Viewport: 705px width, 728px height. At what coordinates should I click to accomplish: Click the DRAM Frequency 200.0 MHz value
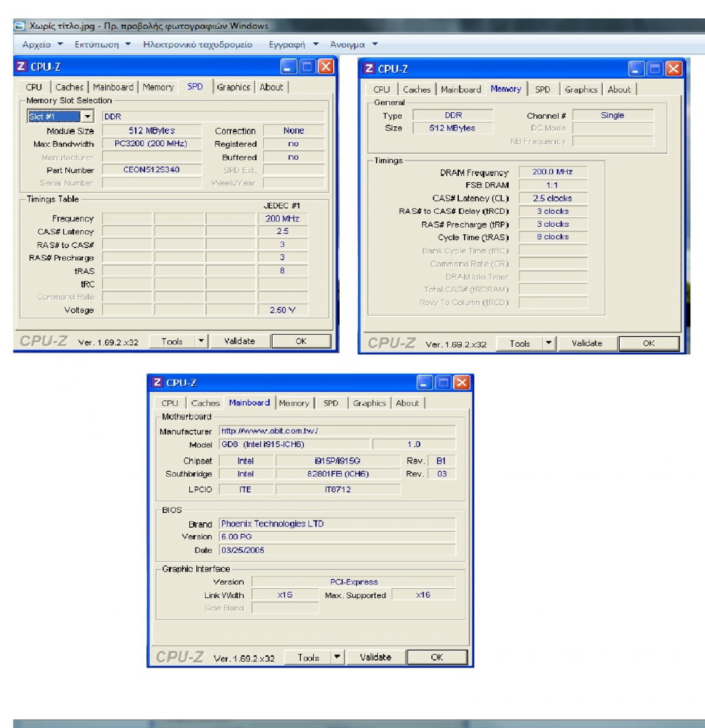553,172
